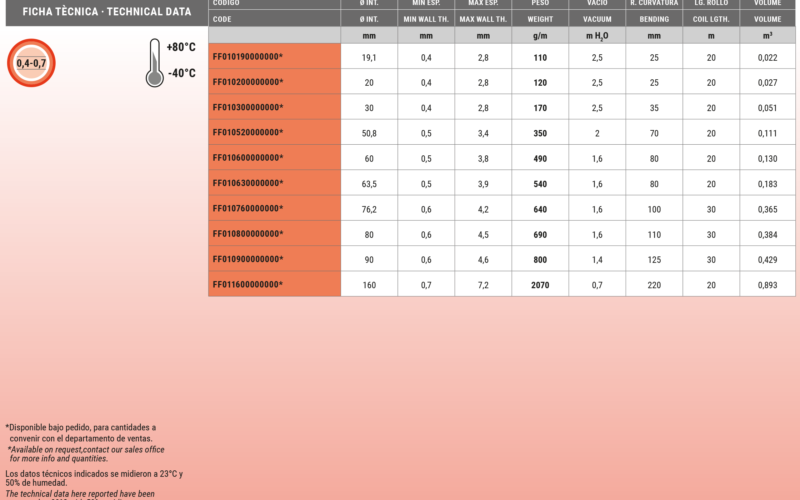Click the 2070 weight value
Viewport: 800px width, 500px height.
(x=540, y=285)
